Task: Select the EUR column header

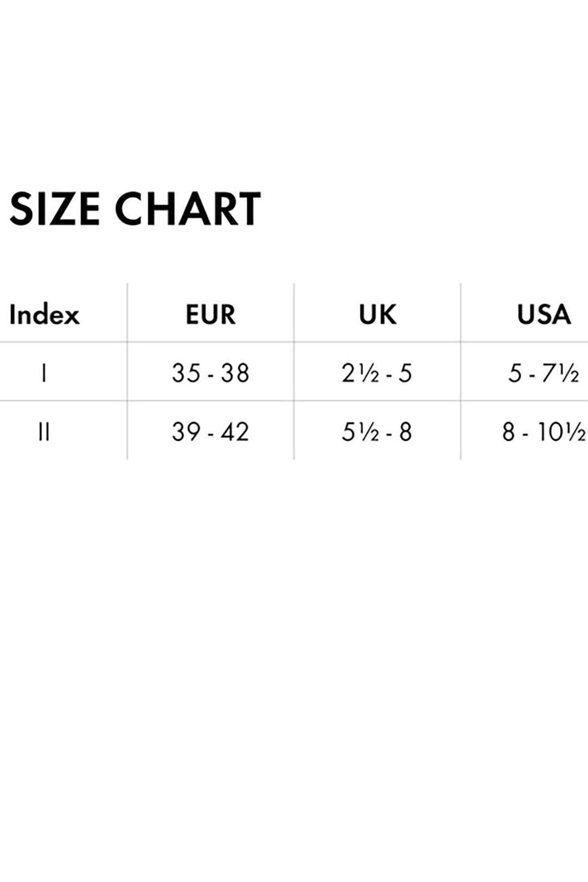Action: tap(211, 314)
